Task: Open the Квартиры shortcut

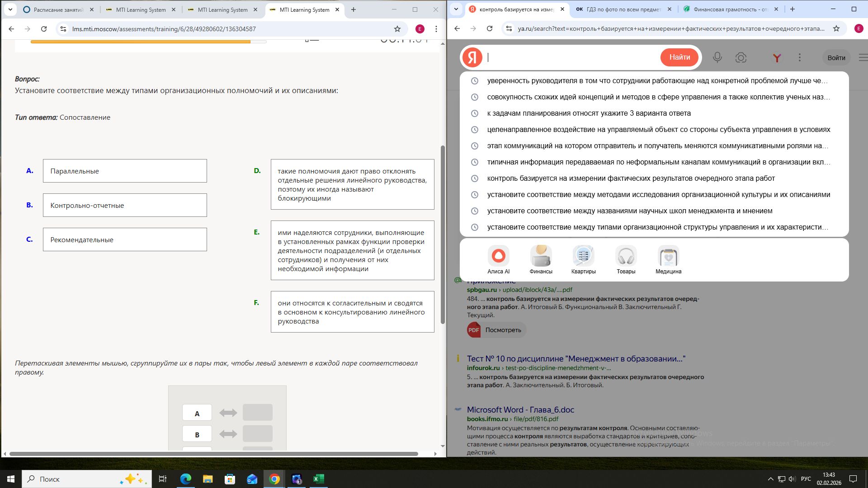Action: (583, 259)
